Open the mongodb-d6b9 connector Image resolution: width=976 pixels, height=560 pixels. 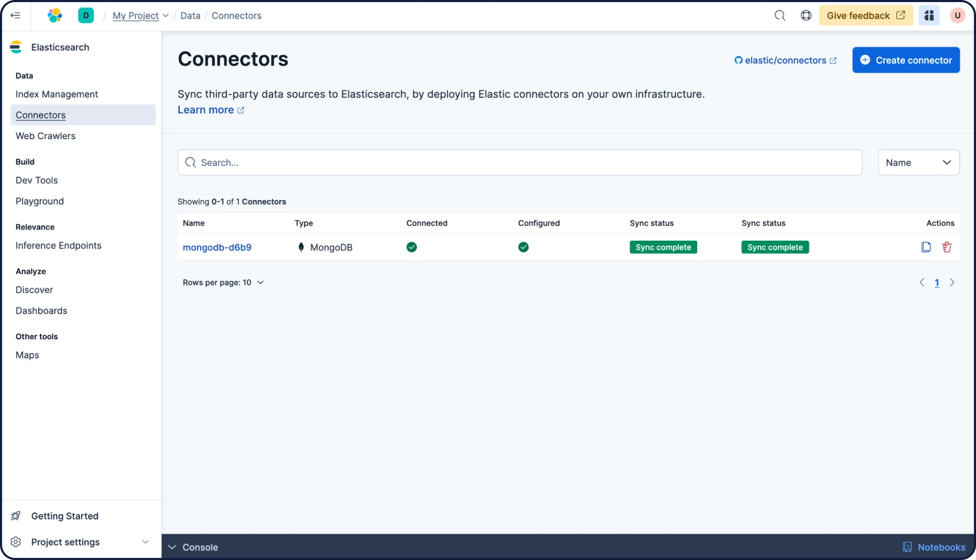pos(217,248)
